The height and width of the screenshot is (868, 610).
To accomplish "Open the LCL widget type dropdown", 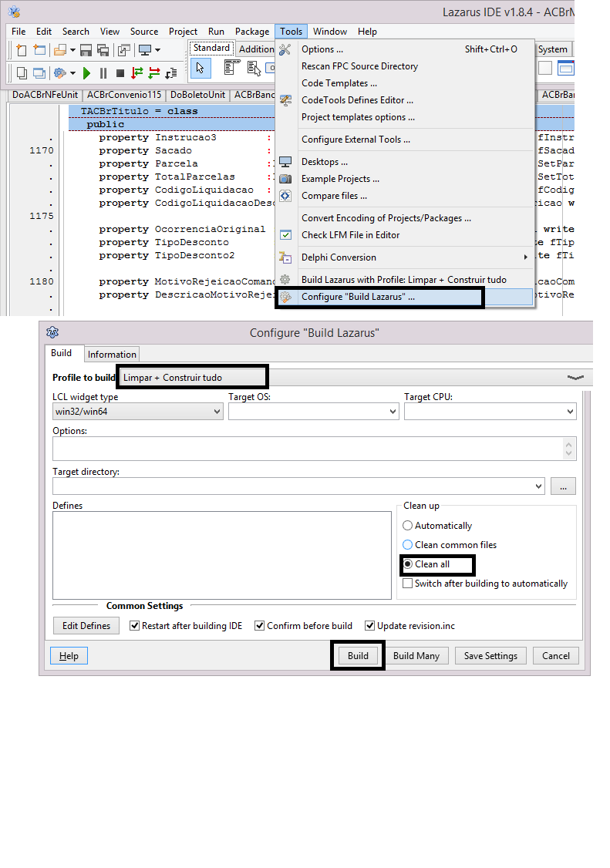I will coord(217,412).
